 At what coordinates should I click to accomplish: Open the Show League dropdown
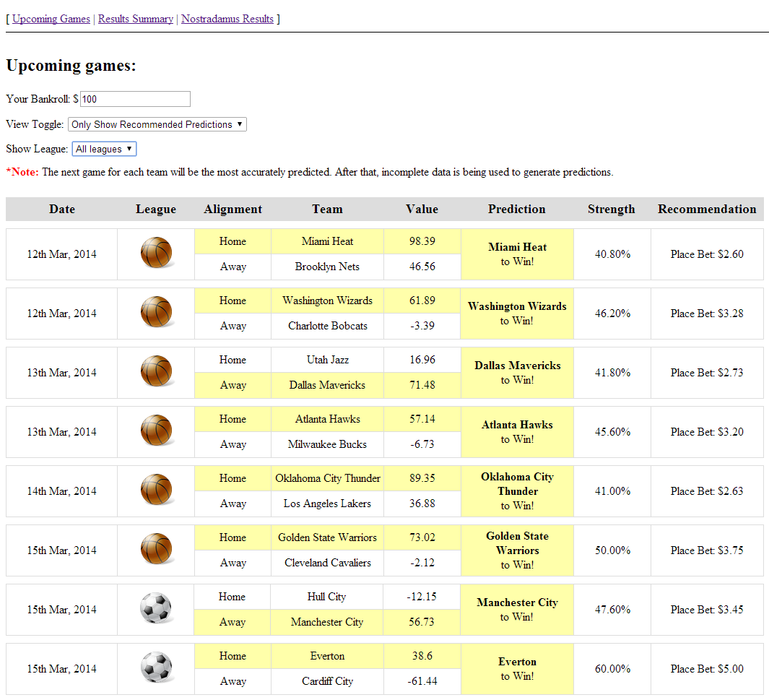[104, 149]
